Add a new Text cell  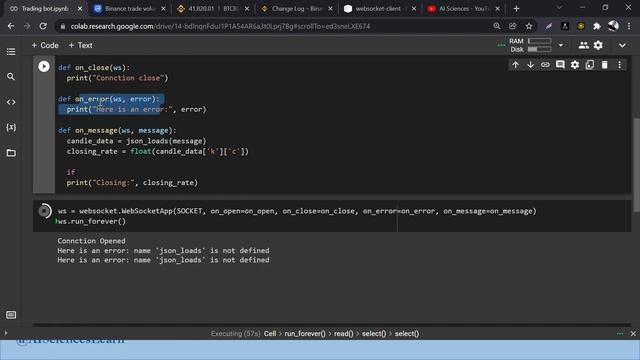point(80,45)
